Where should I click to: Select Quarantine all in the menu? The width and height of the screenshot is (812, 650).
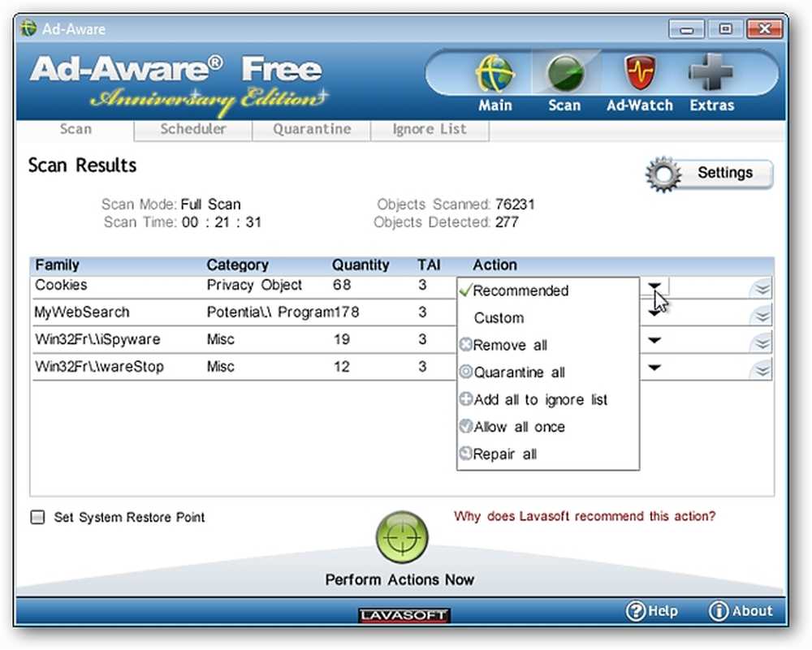(548, 372)
